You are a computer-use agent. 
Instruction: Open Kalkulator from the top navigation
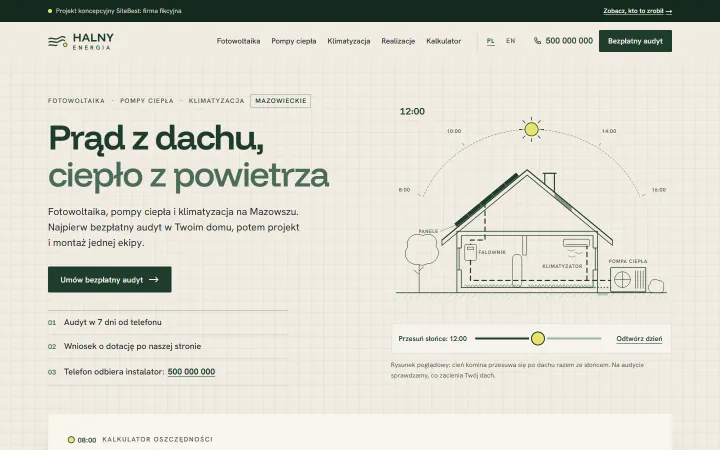[444, 41]
